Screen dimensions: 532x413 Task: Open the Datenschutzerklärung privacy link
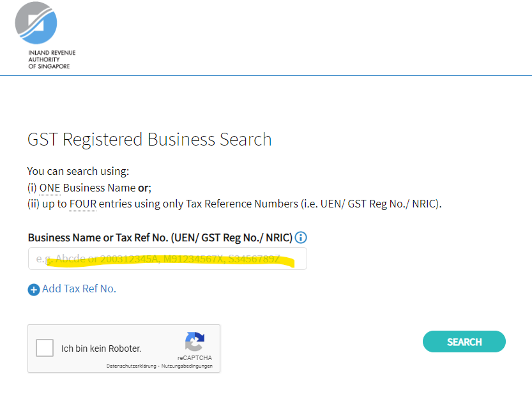coord(131,366)
